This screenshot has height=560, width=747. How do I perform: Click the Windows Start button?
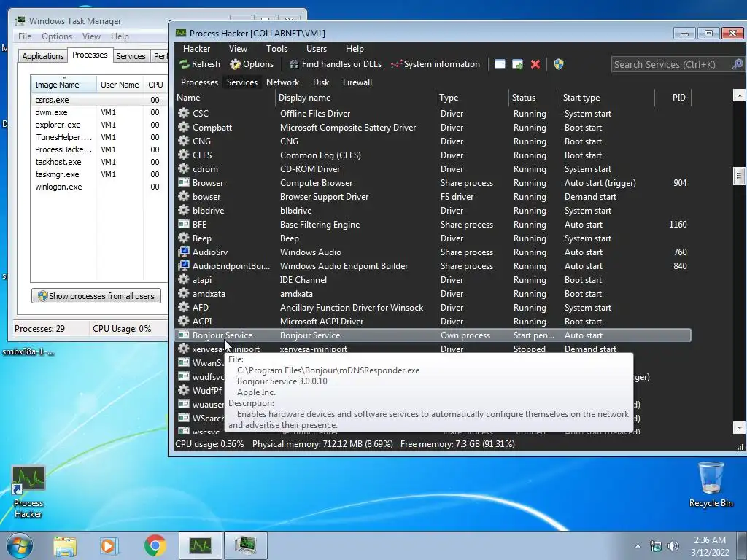point(20,545)
